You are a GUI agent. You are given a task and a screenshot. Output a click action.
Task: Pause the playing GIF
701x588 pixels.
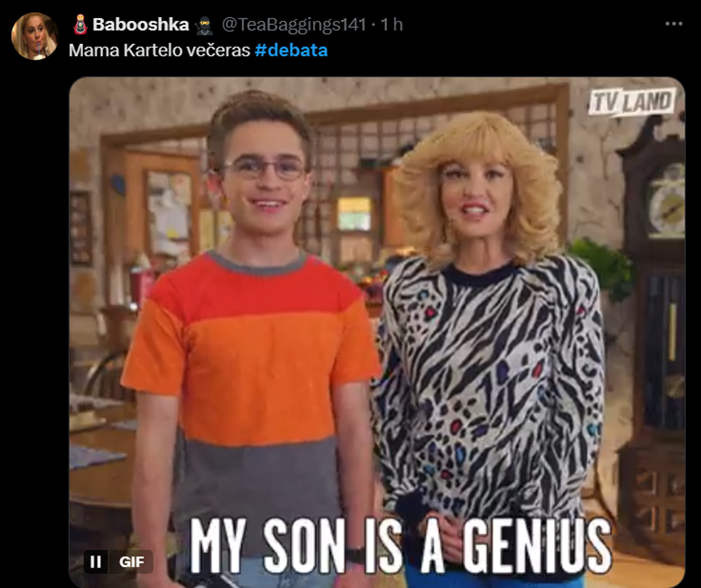coord(96,561)
